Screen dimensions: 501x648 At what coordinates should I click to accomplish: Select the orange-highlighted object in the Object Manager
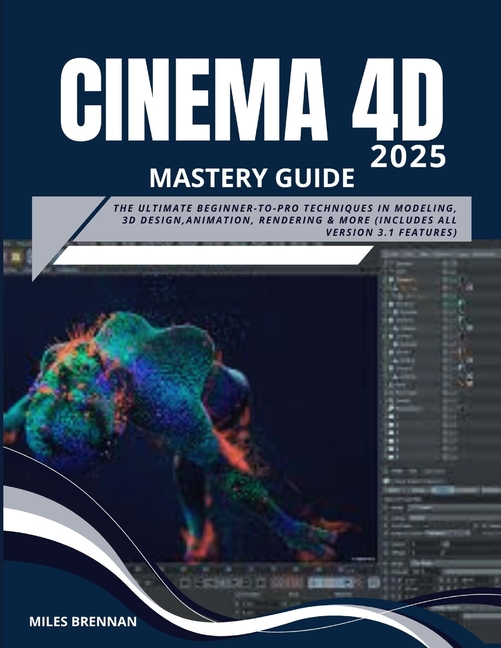point(407,280)
